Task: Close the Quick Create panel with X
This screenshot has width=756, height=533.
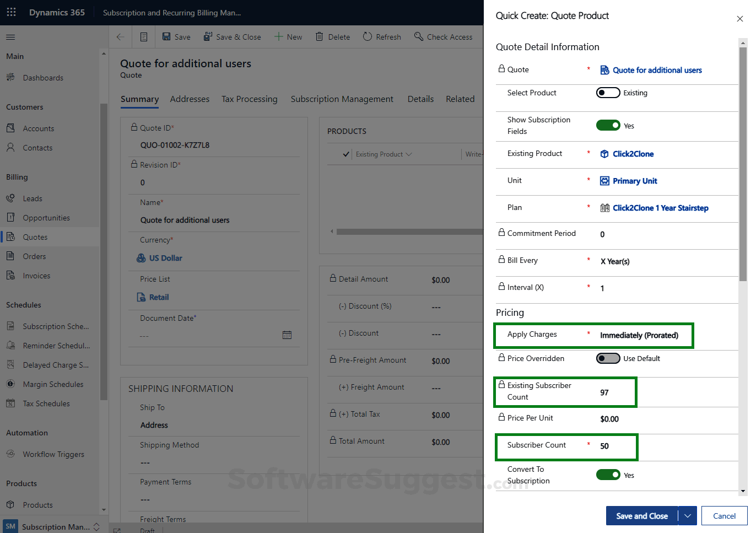Action: tap(739, 19)
